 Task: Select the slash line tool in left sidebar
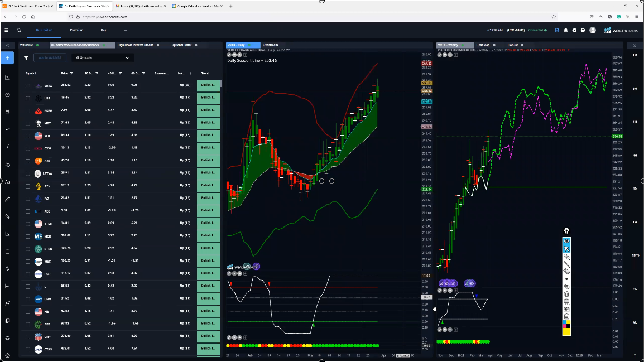[7, 147]
